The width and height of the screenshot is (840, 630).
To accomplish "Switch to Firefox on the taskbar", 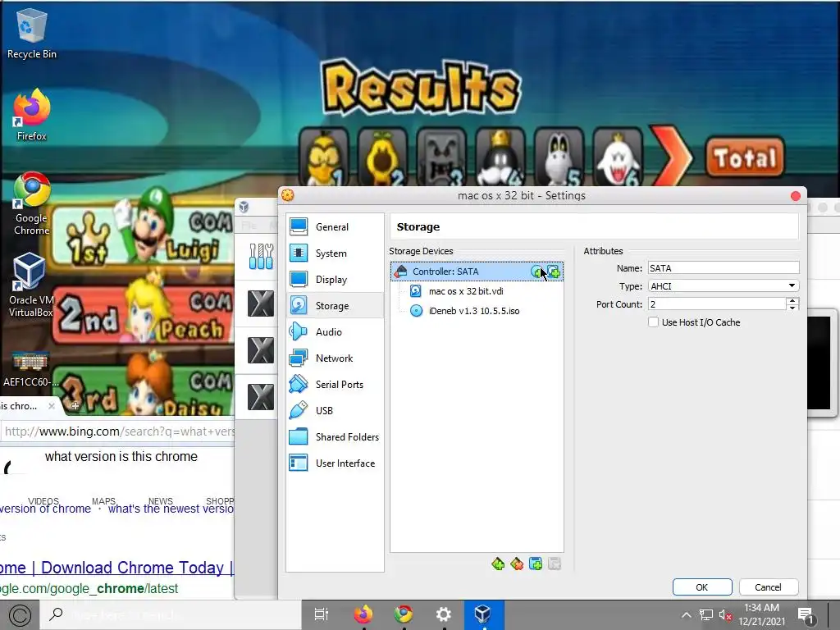I will pos(363,614).
